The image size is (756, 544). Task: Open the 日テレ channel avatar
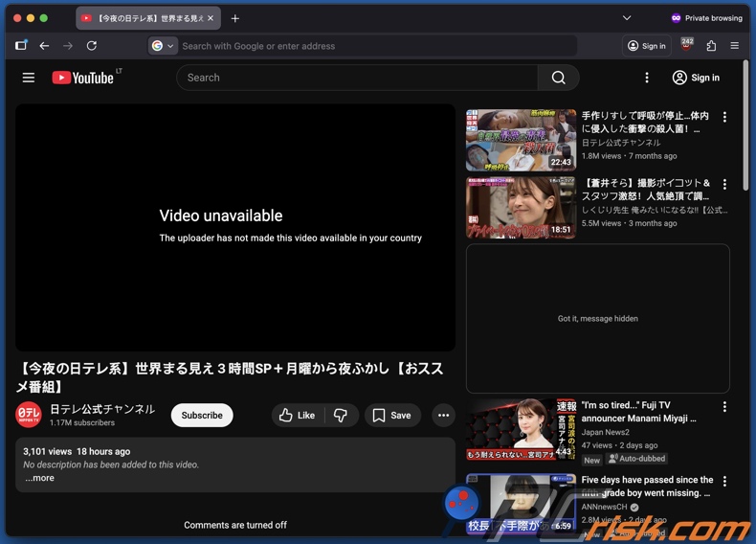tap(29, 415)
